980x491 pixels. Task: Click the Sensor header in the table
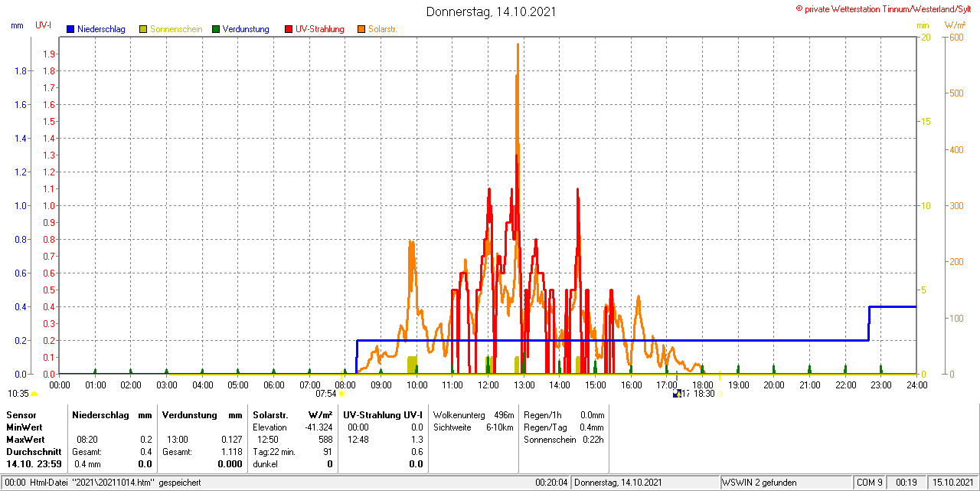[x=21, y=414]
